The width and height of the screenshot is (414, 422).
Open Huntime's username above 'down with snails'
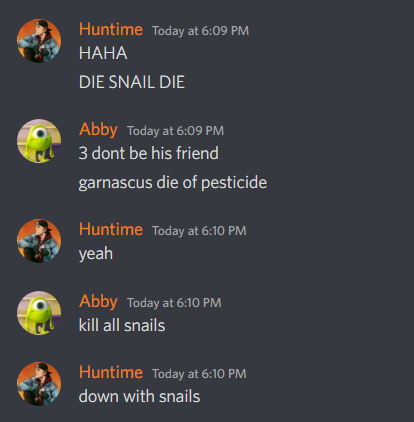[111, 372]
